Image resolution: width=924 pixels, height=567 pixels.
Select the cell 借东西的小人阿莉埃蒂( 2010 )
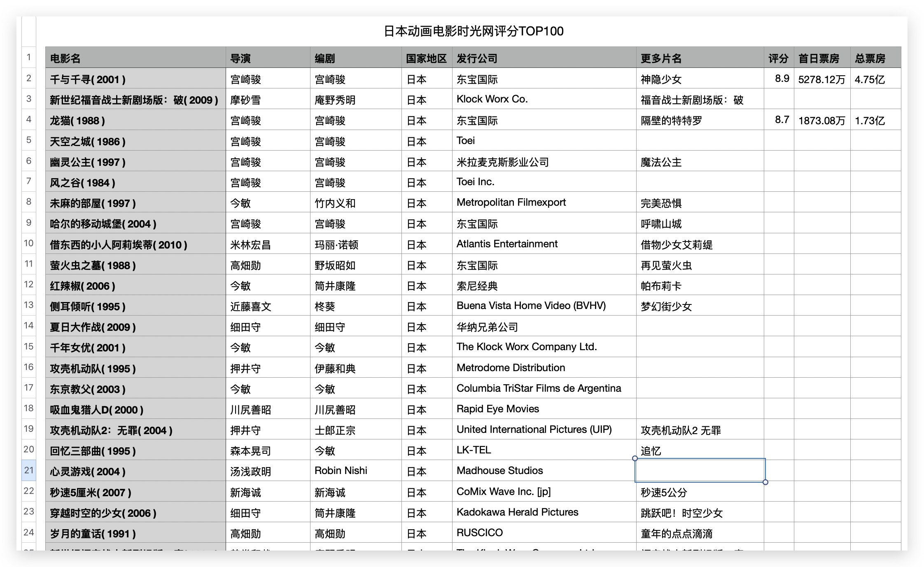point(135,244)
